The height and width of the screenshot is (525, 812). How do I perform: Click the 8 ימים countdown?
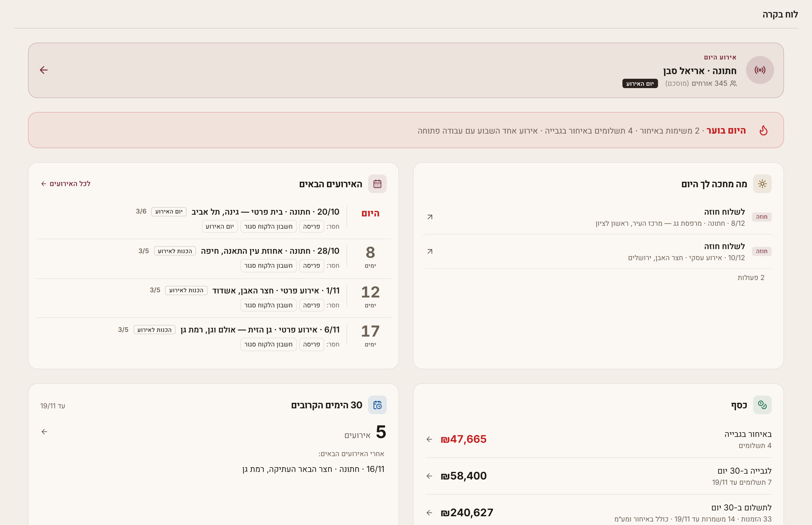[370, 257]
